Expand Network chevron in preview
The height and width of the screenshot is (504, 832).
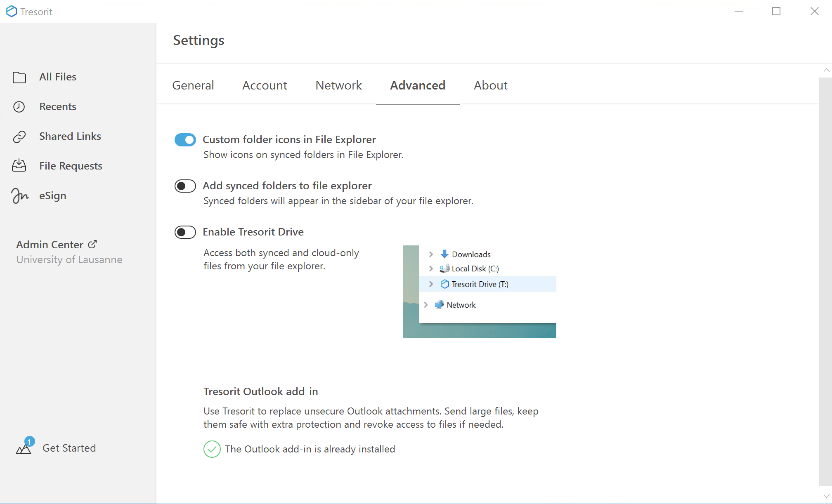tap(426, 305)
